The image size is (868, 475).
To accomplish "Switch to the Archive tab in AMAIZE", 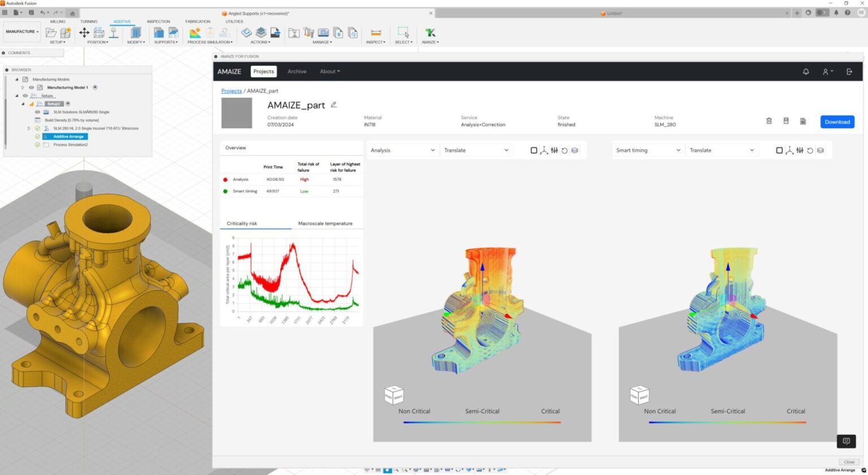I will coord(297,72).
